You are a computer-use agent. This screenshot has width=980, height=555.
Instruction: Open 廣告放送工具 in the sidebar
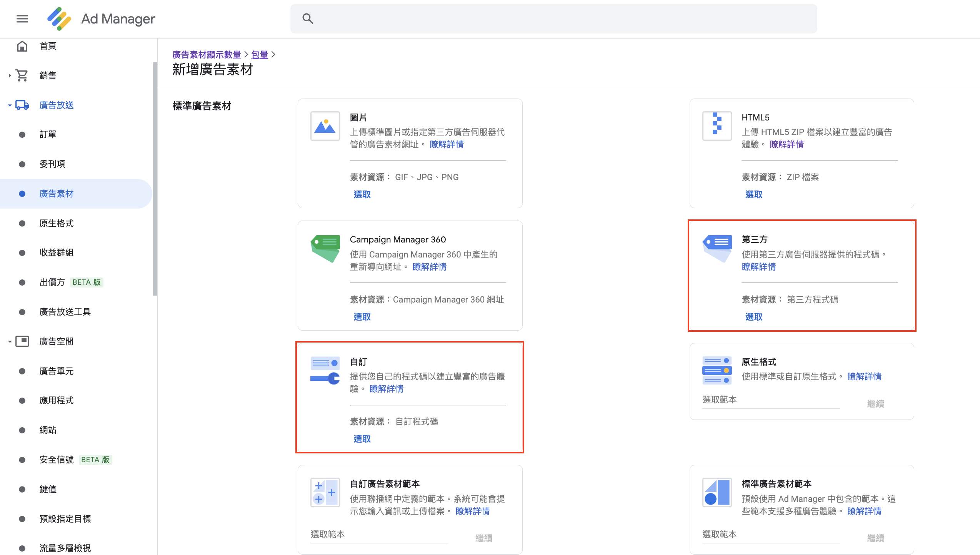pos(76,312)
